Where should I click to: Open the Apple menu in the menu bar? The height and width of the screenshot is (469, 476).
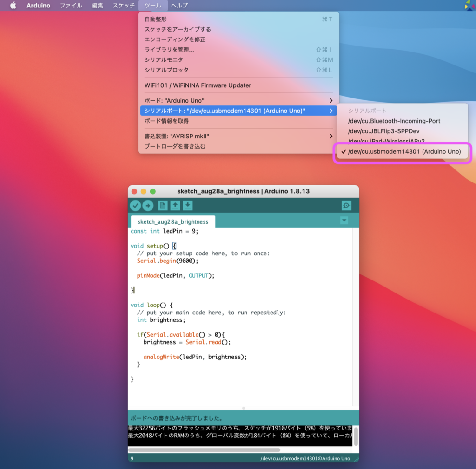(x=13, y=6)
